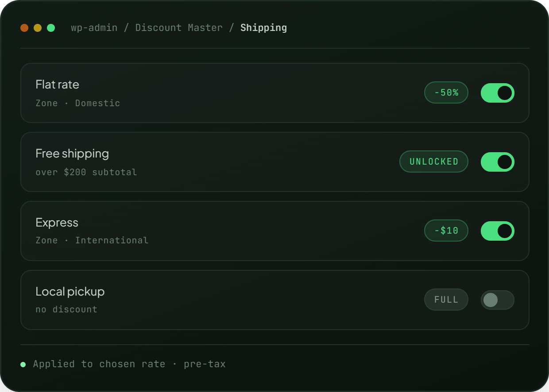Click the FULL badge on Local pickup
Viewport: 549px width, 392px height.
tap(446, 300)
